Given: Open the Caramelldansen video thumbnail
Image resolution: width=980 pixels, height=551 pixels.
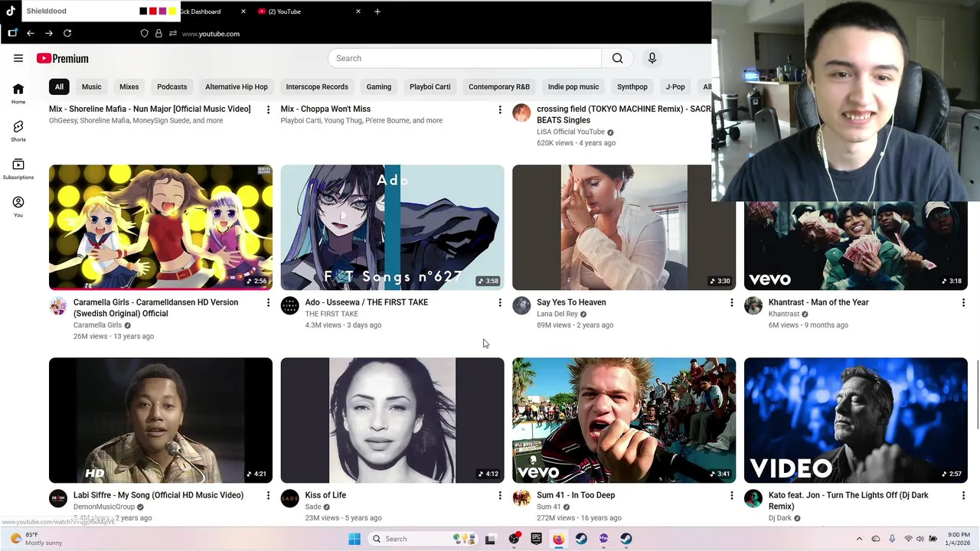Looking at the screenshot, I should [161, 227].
